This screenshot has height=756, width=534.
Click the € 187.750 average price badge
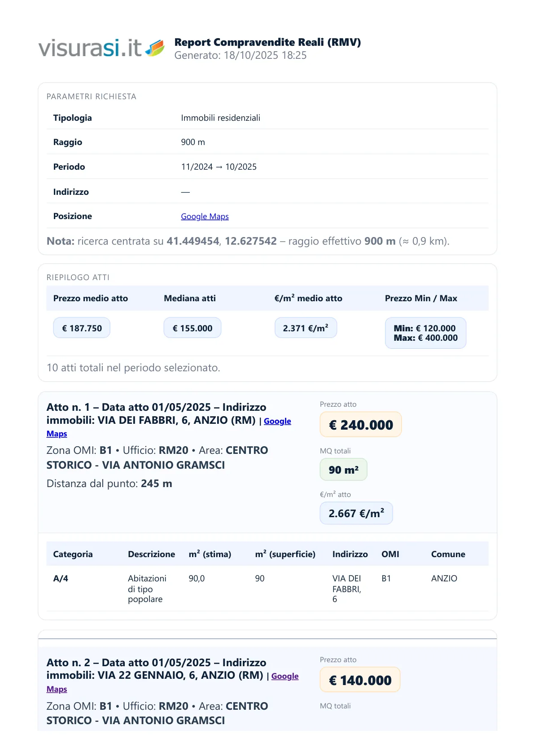(x=82, y=328)
